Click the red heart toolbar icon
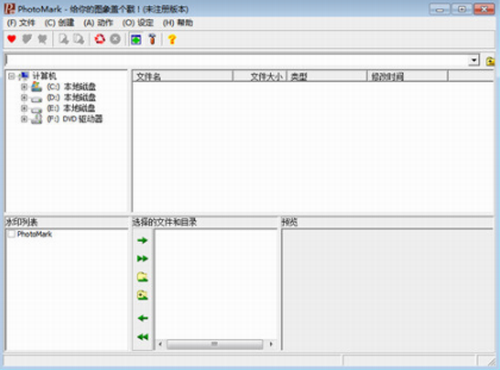500x370 pixels. [x=12, y=39]
